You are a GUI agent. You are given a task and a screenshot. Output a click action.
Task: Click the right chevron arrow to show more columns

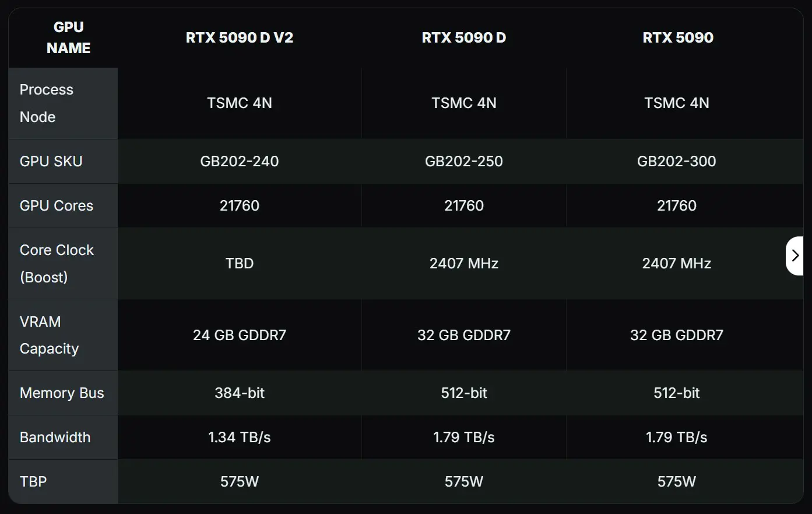(795, 256)
